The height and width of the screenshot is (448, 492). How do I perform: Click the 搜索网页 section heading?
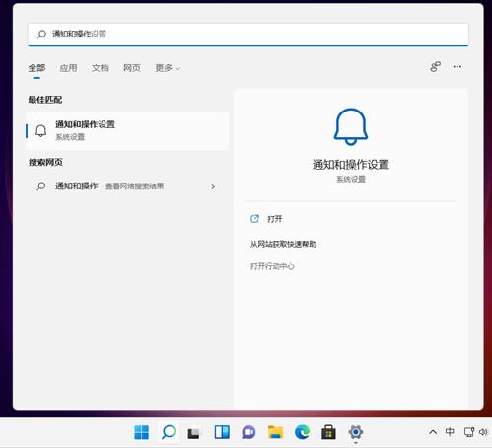click(45, 162)
